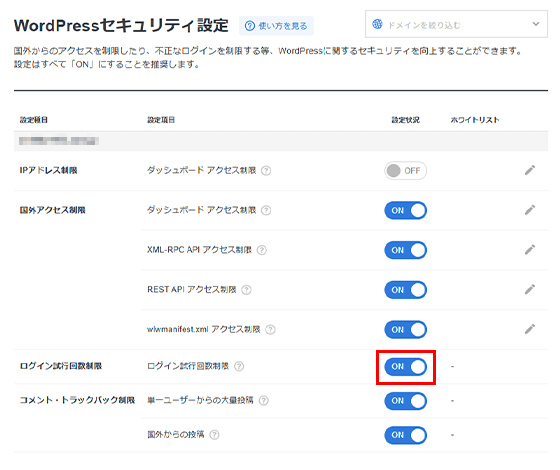
Task: Open the ドメインを絞り込む domain filter dropdown
Action: (x=456, y=24)
